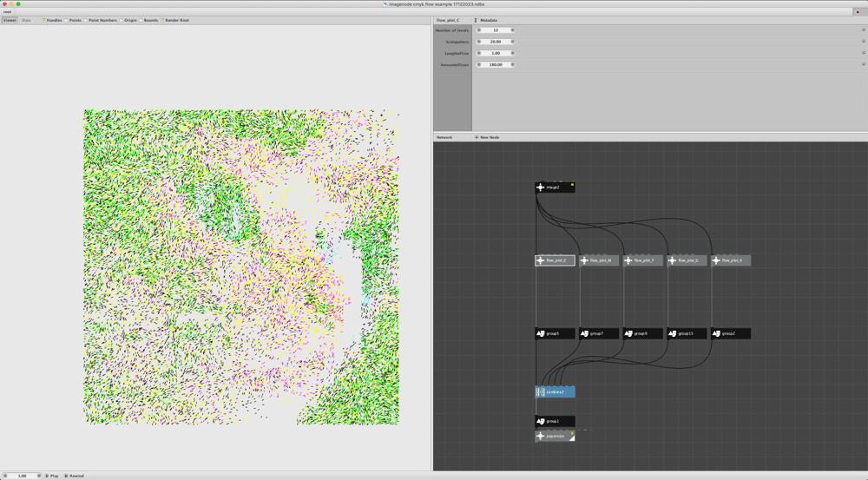Viewport: 868px width, 480px height.
Task: Click the rendered flow plot in viewer
Action: pos(241,266)
